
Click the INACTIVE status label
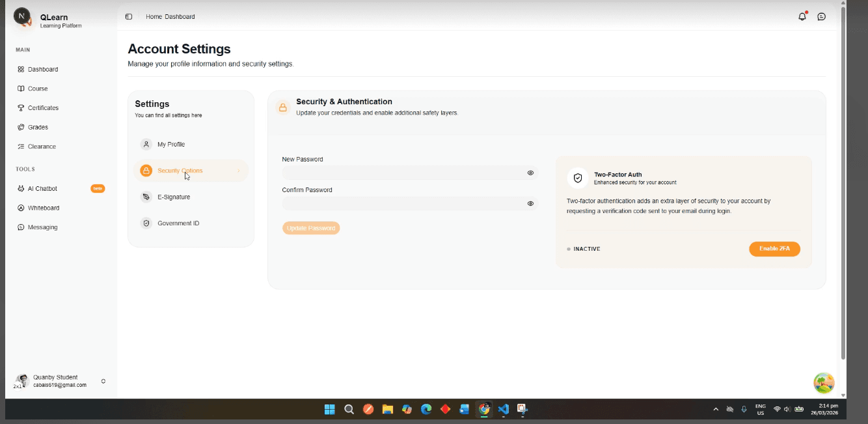[x=587, y=249]
